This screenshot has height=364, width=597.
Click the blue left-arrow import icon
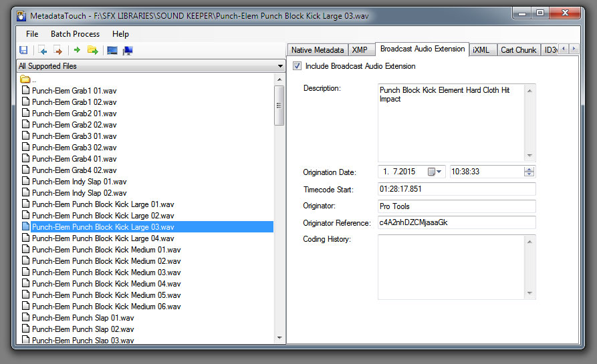(43, 50)
